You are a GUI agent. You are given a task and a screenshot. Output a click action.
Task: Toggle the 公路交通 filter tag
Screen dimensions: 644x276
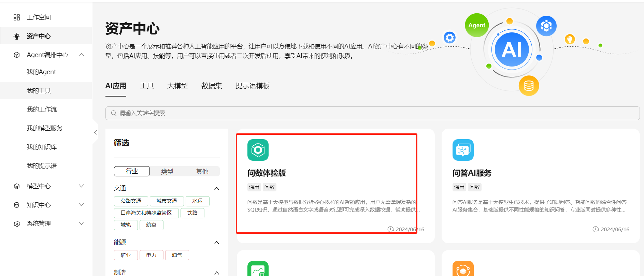131,201
